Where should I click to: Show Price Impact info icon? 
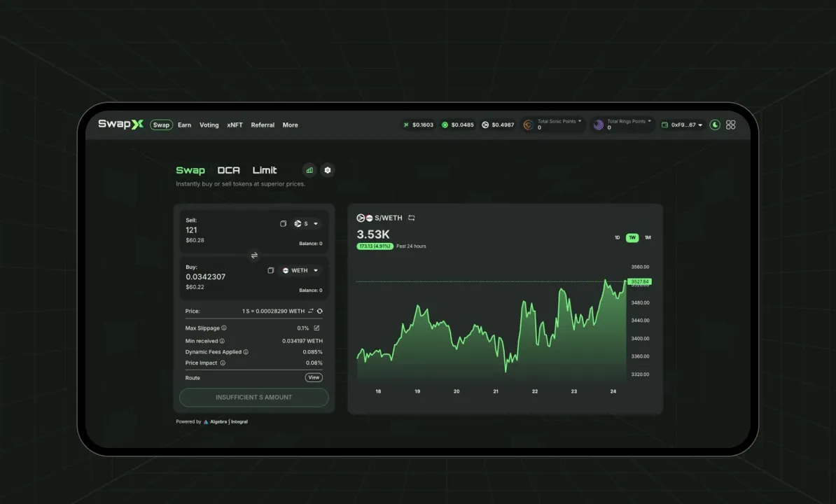pyautogui.click(x=223, y=363)
